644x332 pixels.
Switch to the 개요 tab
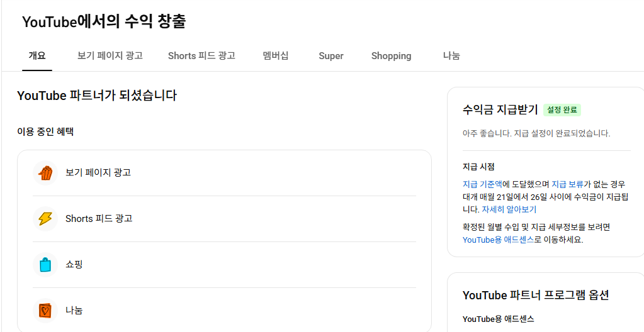click(x=37, y=56)
